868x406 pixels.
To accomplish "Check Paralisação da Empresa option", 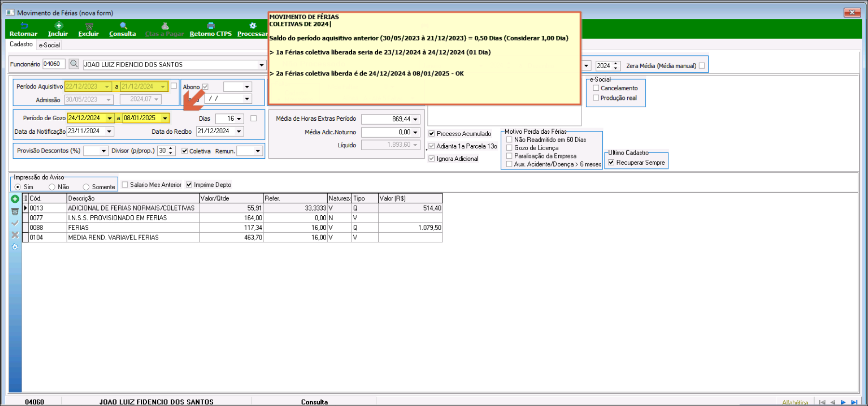I will 509,156.
